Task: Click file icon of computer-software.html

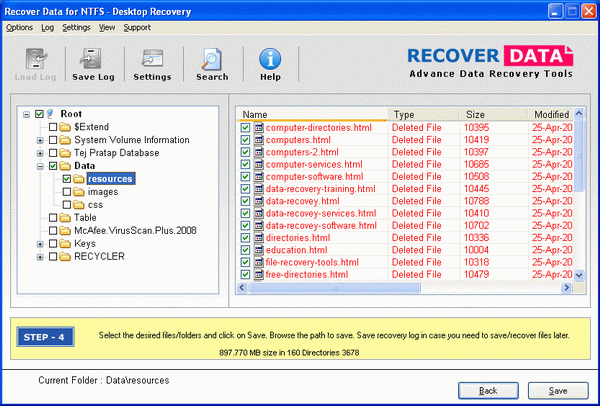Action: (259, 177)
